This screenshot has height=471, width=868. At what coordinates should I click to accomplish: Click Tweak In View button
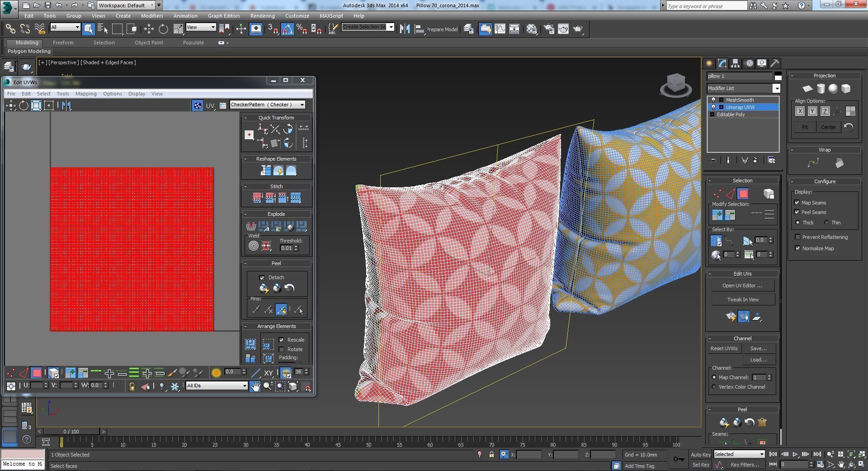(742, 300)
